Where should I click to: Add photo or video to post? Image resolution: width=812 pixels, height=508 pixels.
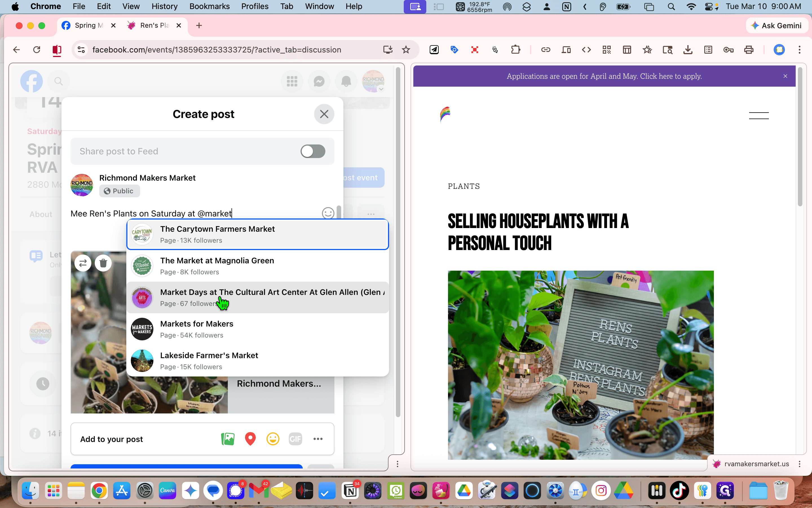click(228, 439)
